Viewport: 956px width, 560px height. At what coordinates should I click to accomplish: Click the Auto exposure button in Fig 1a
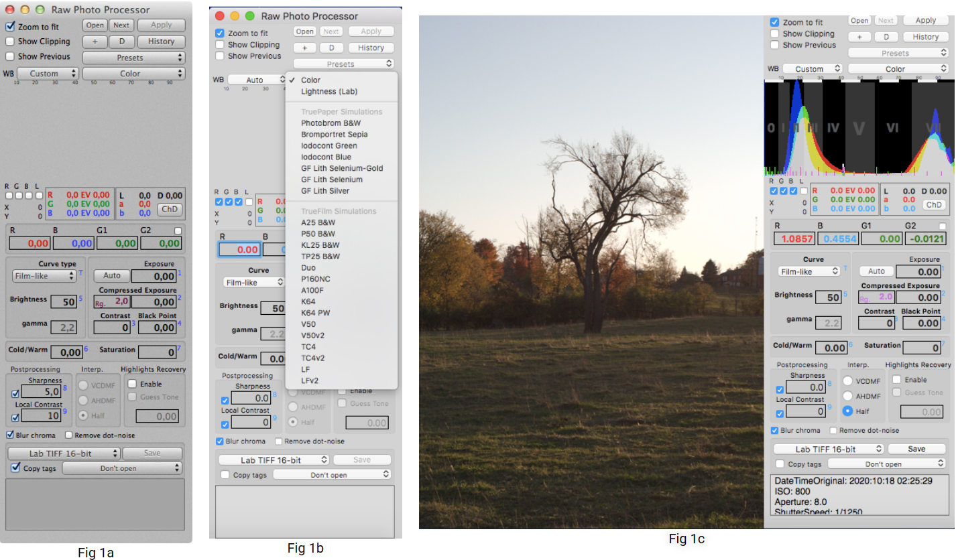[112, 275]
